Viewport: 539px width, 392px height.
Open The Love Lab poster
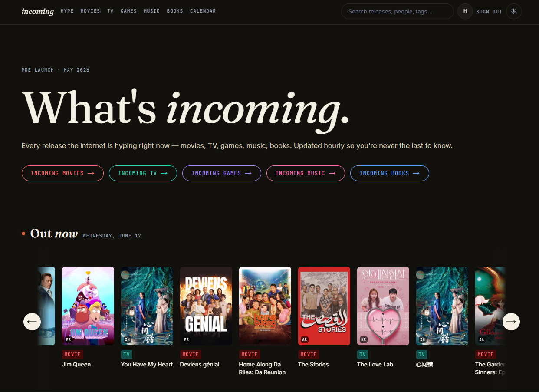pyautogui.click(x=383, y=306)
